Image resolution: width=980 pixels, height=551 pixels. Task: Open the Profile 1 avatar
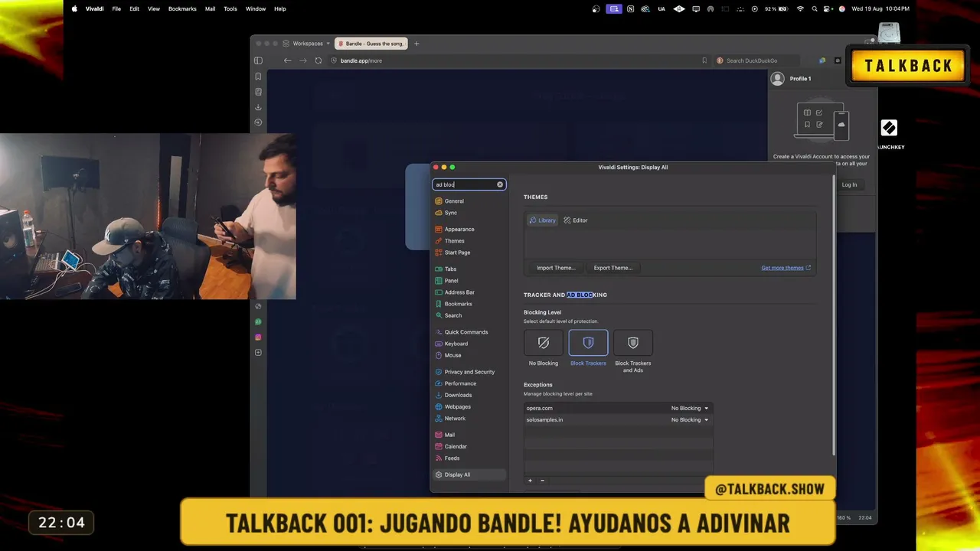click(x=778, y=79)
